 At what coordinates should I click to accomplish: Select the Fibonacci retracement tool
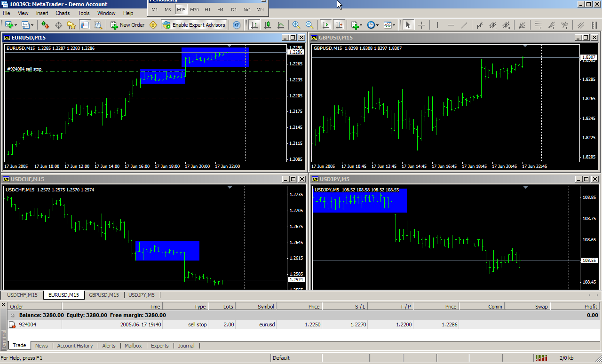[539, 25]
